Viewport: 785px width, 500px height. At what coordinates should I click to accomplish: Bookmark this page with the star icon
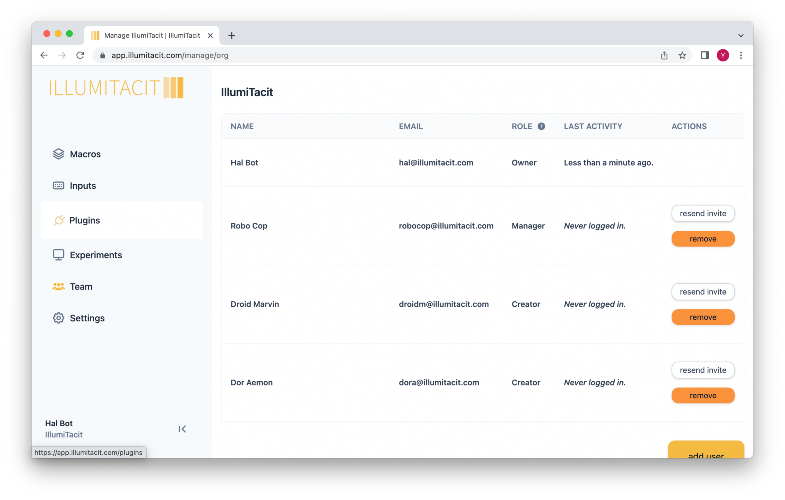pyautogui.click(x=682, y=55)
